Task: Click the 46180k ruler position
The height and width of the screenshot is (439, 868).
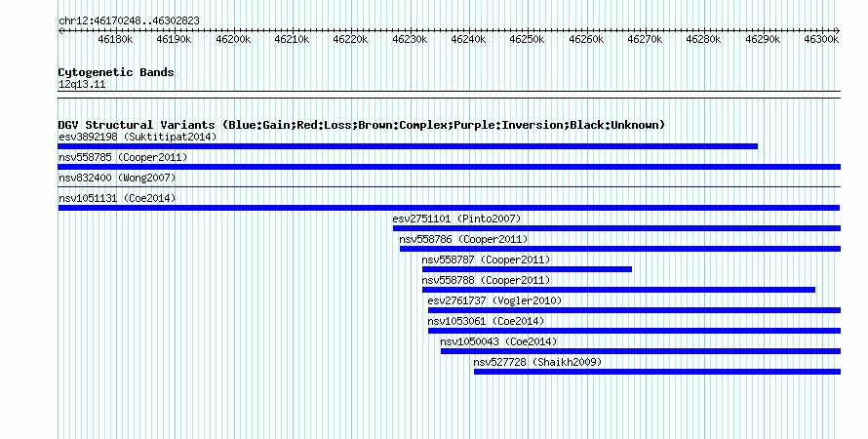Action: (x=115, y=40)
